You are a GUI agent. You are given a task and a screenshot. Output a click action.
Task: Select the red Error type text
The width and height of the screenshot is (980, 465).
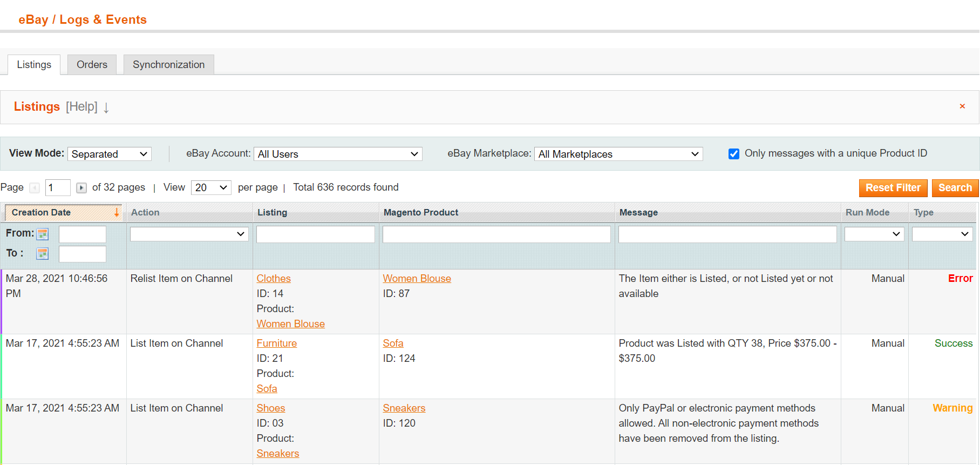point(961,279)
